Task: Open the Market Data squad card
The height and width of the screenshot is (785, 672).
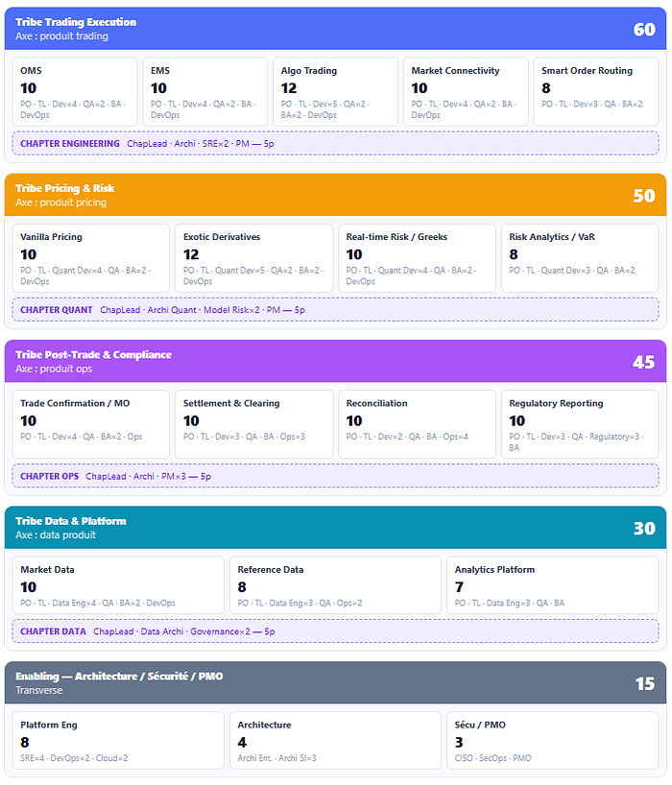Action: pyautogui.click(x=118, y=584)
